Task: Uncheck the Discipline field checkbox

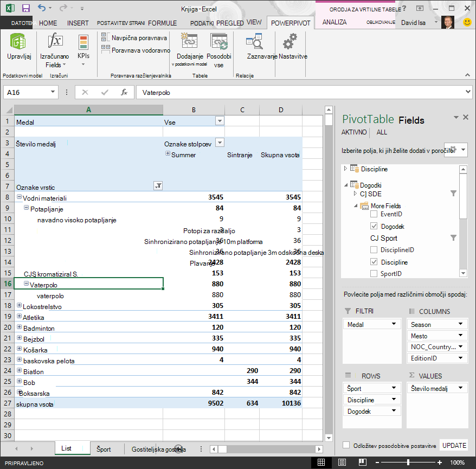Action: click(374, 262)
